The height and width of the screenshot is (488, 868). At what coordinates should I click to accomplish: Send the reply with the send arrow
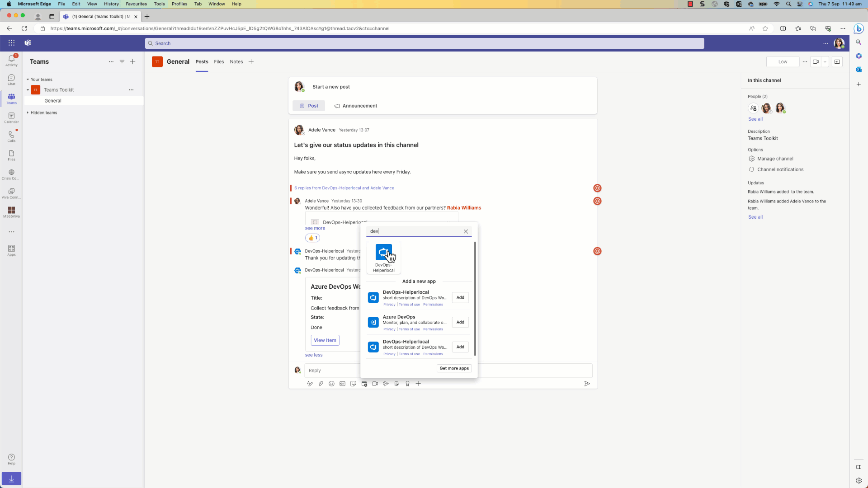[587, 384]
